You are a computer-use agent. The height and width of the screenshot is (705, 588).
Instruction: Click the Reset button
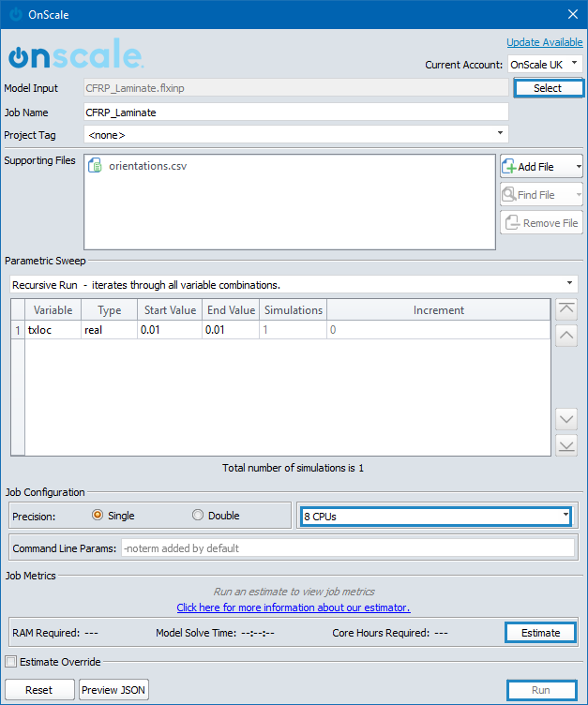(x=39, y=690)
